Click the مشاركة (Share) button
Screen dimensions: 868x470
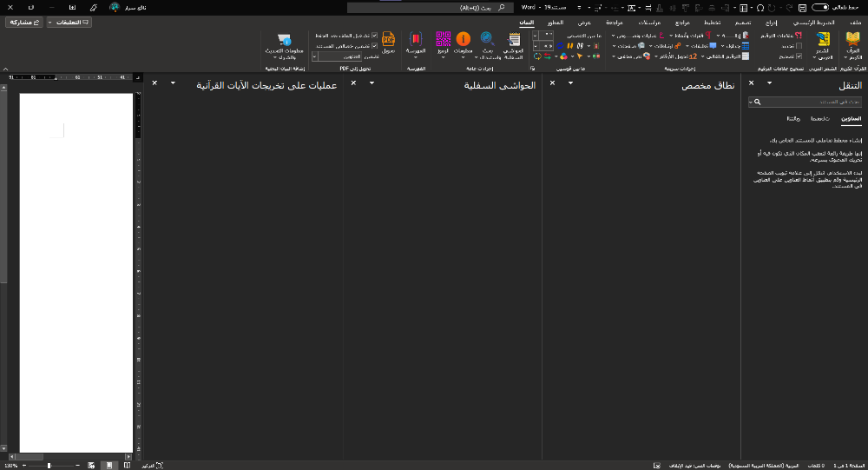pyautogui.click(x=24, y=23)
